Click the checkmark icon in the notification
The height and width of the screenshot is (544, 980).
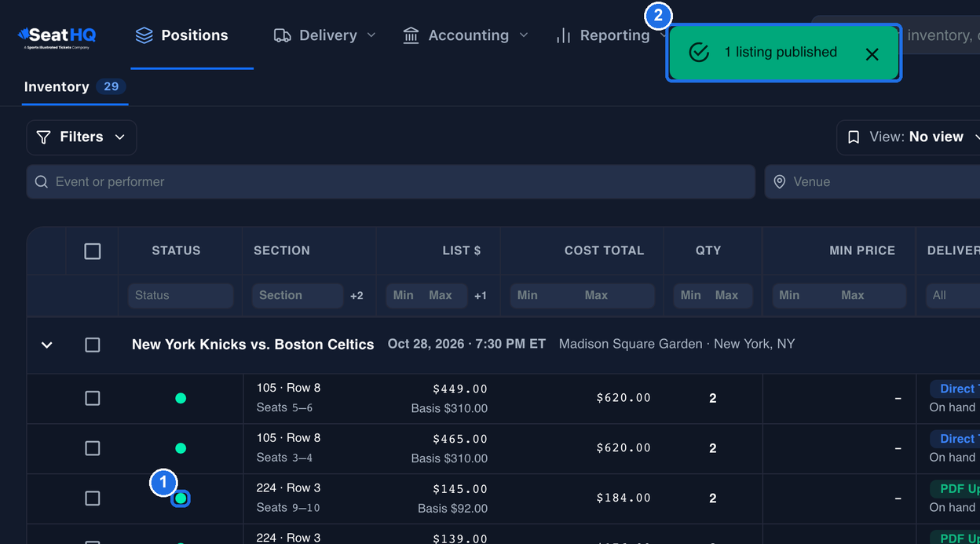coord(699,53)
